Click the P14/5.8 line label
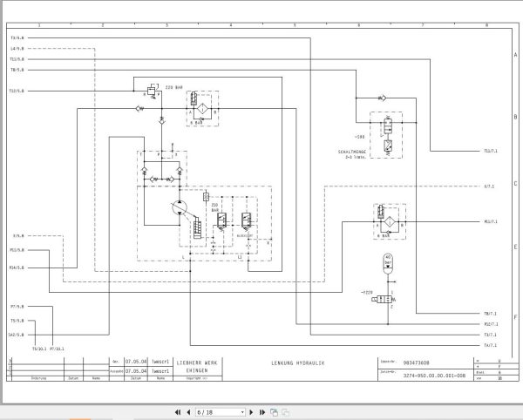 click(x=17, y=268)
